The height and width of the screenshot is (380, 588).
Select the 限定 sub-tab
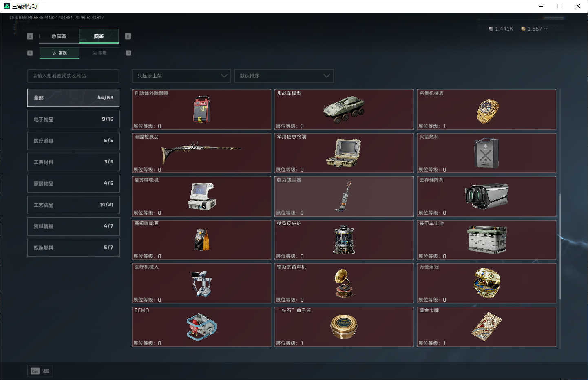coord(99,53)
